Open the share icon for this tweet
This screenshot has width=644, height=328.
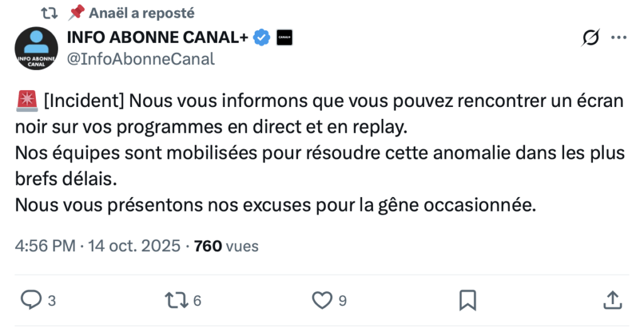click(612, 300)
